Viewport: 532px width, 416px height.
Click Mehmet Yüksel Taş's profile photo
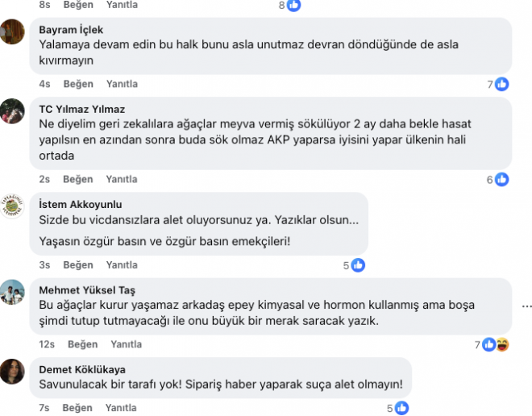point(12,290)
